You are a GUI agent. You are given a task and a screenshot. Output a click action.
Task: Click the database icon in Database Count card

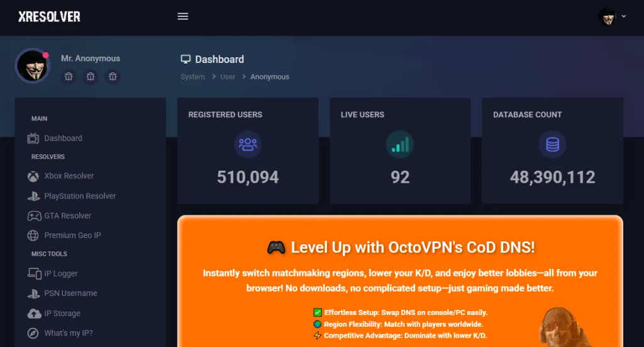(552, 144)
